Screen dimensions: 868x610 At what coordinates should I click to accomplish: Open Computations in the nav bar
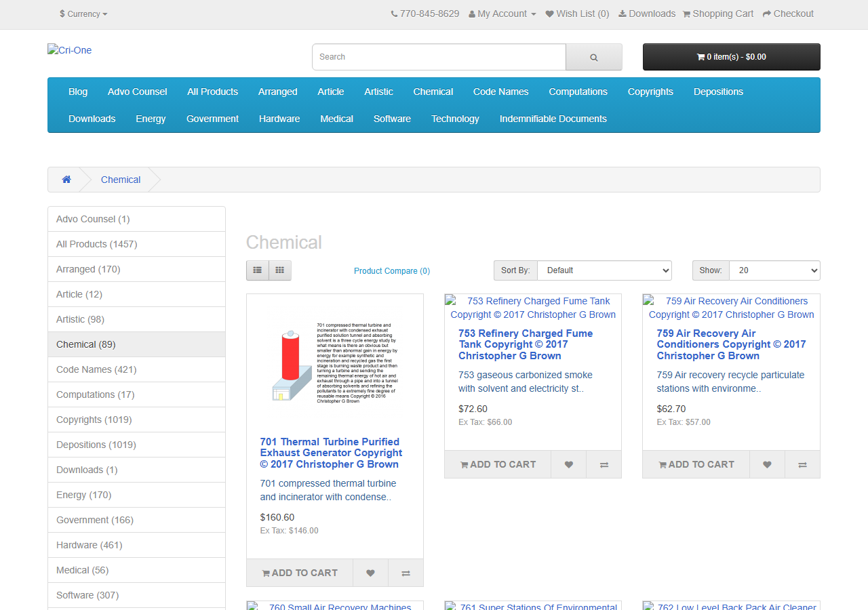(x=578, y=91)
